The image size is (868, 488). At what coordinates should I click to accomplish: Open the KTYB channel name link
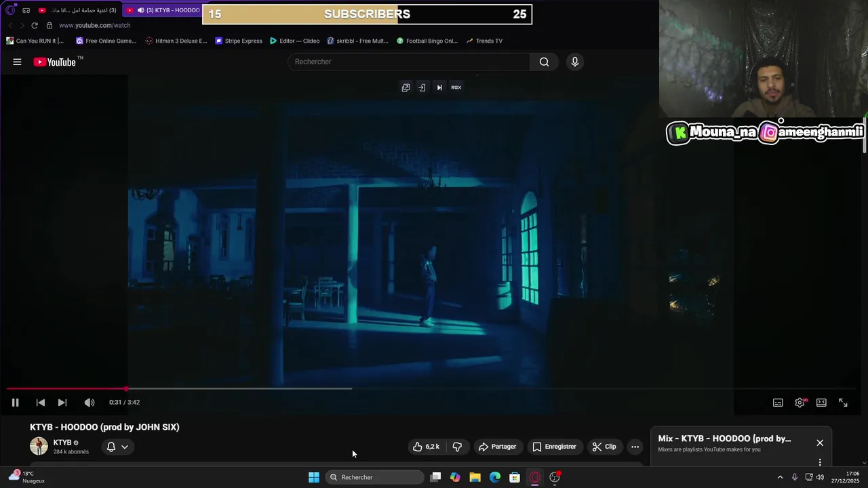pos(62,443)
